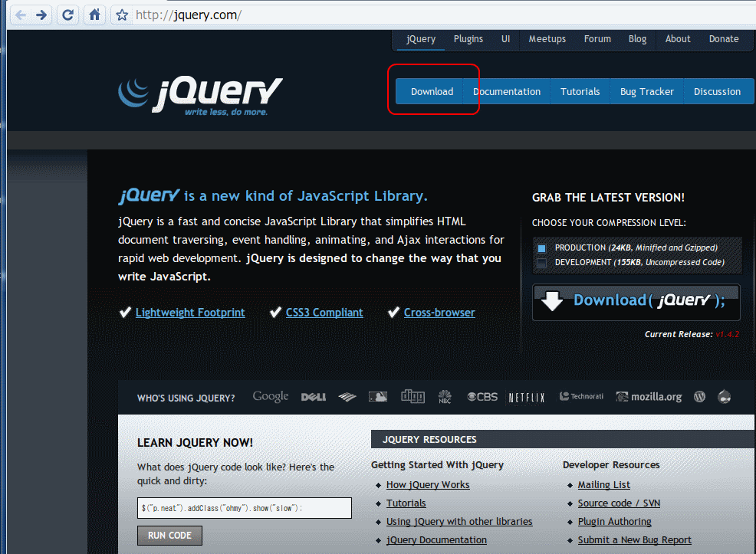Screen dimensions: 756x554
Task: Open Tutorials link under Getting Started
Action: [x=406, y=503]
